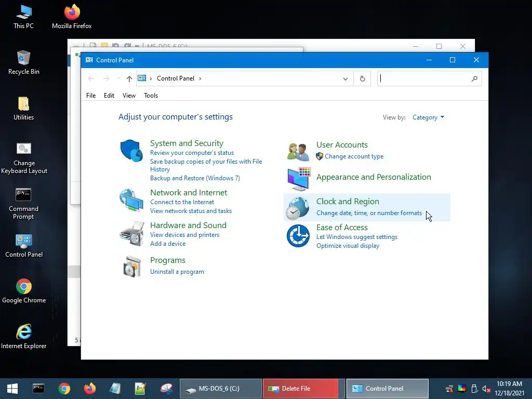Open the User Accounts heading link
532x399 pixels.
(342, 145)
